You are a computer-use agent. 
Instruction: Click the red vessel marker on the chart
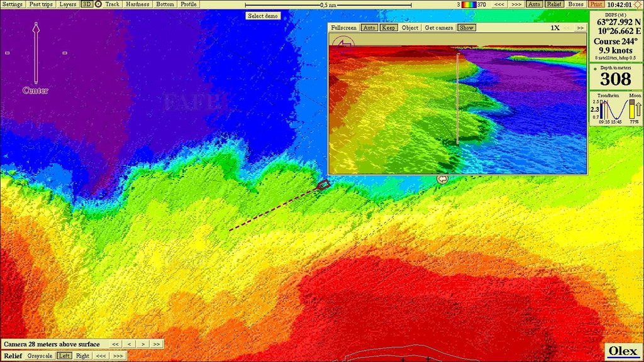tap(323, 185)
